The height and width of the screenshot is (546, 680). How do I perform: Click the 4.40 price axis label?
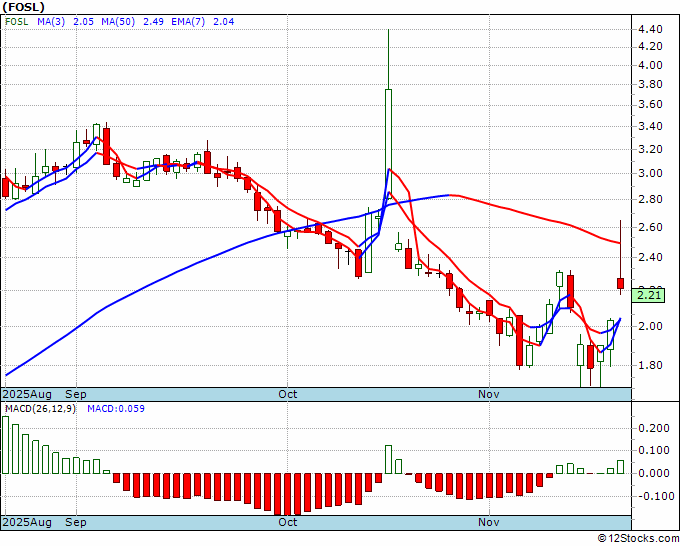click(x=650, y=29)
